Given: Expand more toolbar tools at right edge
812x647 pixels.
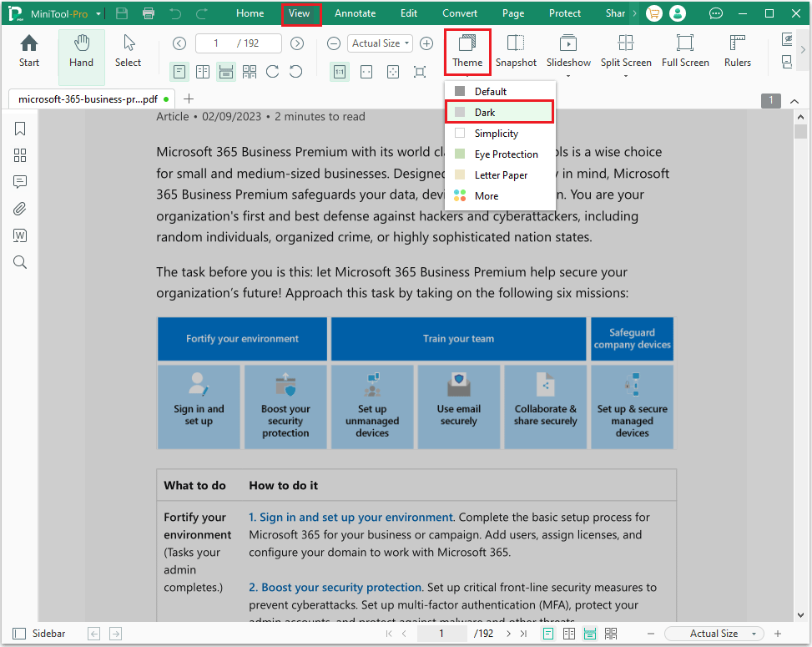Looking at the screenshot, I should (803, 50).
